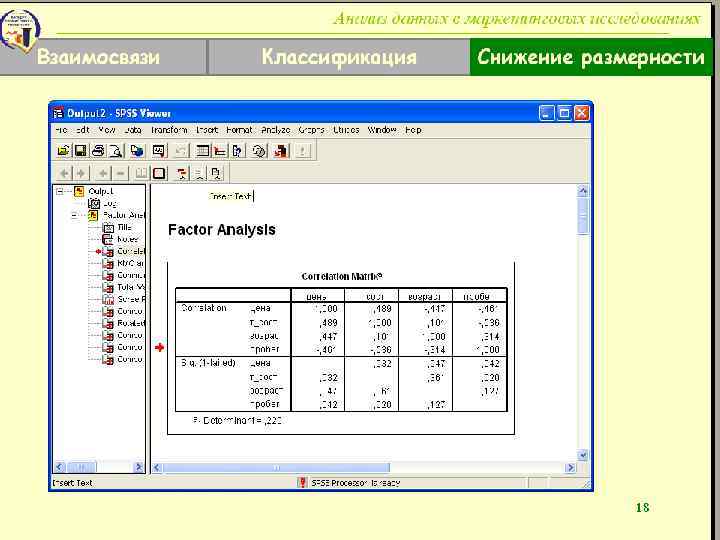Open the Transform menu

pyautogui.click(x=169, y=130)
